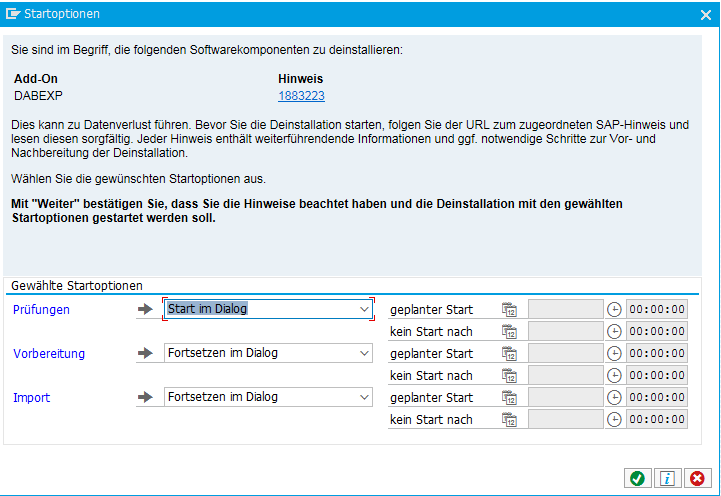The image size is (721, 496).
Task: Open calendar picker for Vorbereitung kein Start nach
Action: (509, 376)
